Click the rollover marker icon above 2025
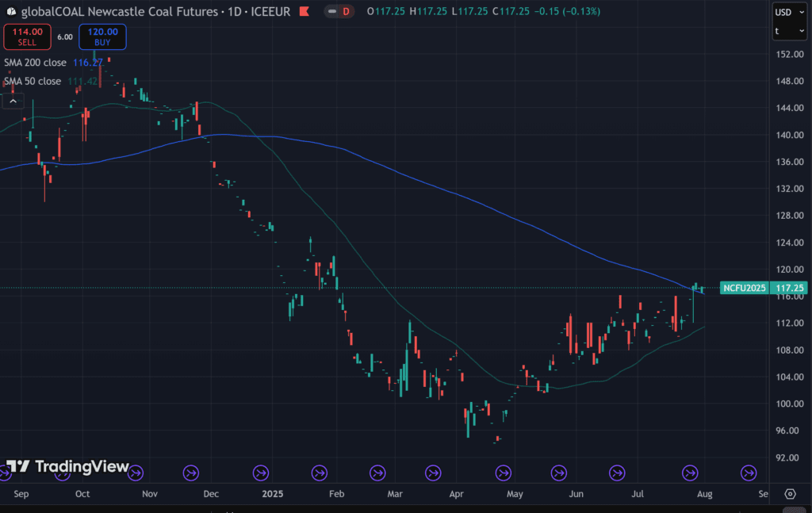Image resolution: width=812 pixels, height=513 pixels. click(261, 473)
